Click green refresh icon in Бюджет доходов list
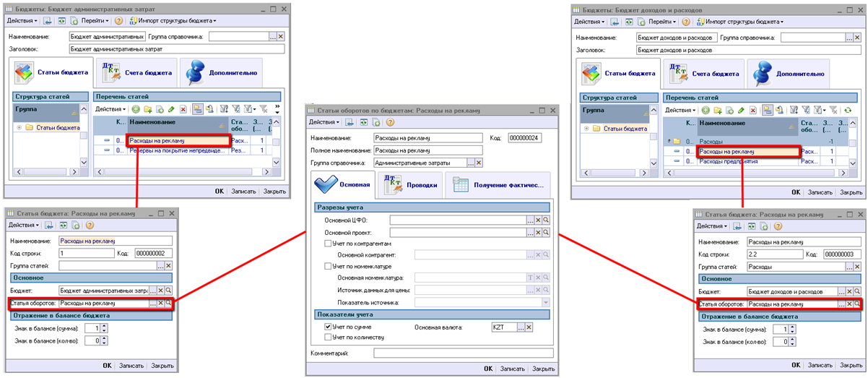This screenshot has height=378, width=868. (x=849, y=110)
